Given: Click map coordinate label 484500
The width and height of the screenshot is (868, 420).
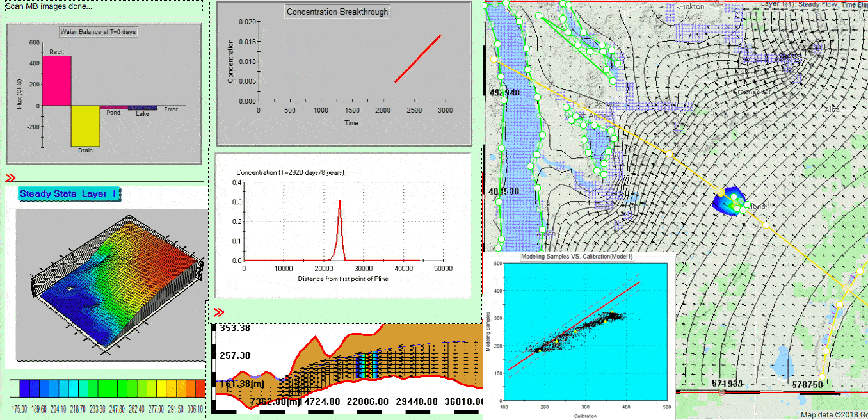Looking at the screenshot, I should click(505, 191).
